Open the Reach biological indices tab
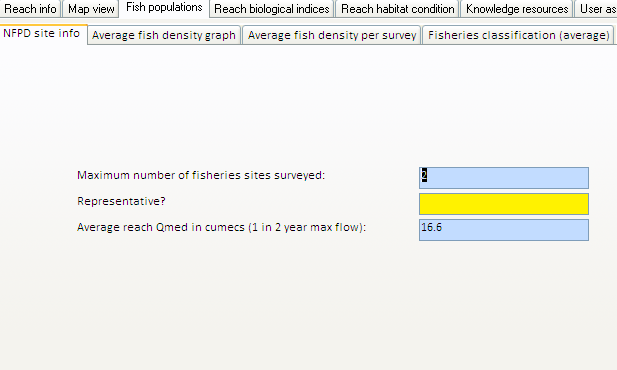 pos(272,9)
